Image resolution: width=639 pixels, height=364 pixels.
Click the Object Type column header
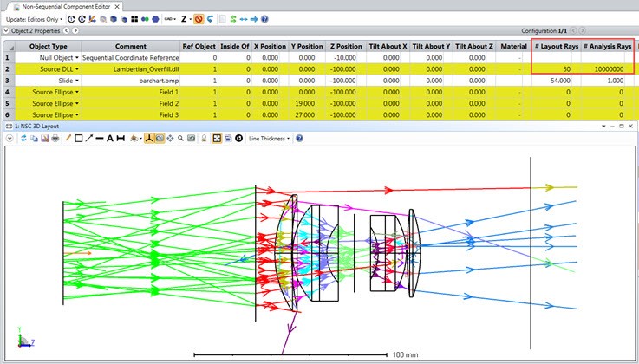coord(48,46)
